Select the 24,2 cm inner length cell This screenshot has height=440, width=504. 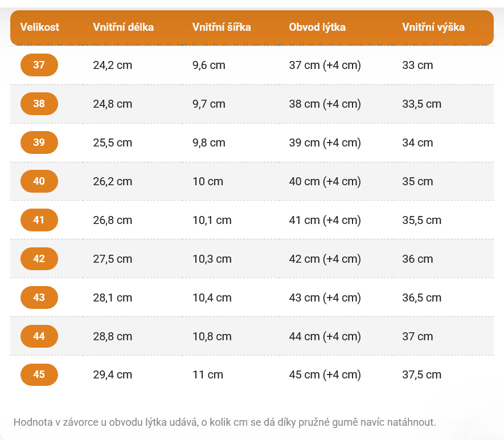113,66
